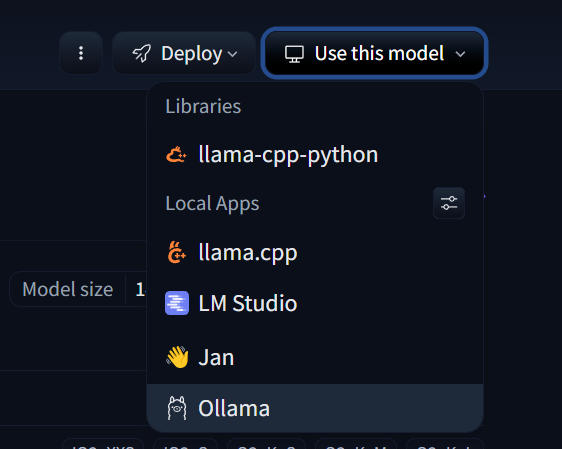
Task: Collapse the Use this model dropdown
Action: tap(374, 53)
